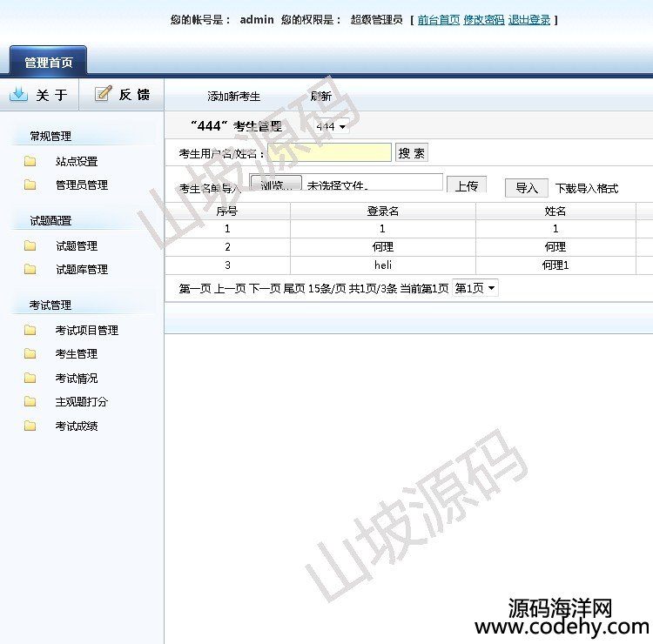Open the 前台首页 link
This screenshot has width=653, height=644.
pyautogui.click(x=439, y=19)
